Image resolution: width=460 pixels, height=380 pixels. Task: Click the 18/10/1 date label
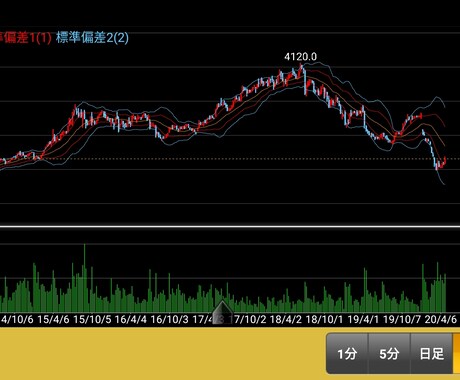click(x=324, y=319)
